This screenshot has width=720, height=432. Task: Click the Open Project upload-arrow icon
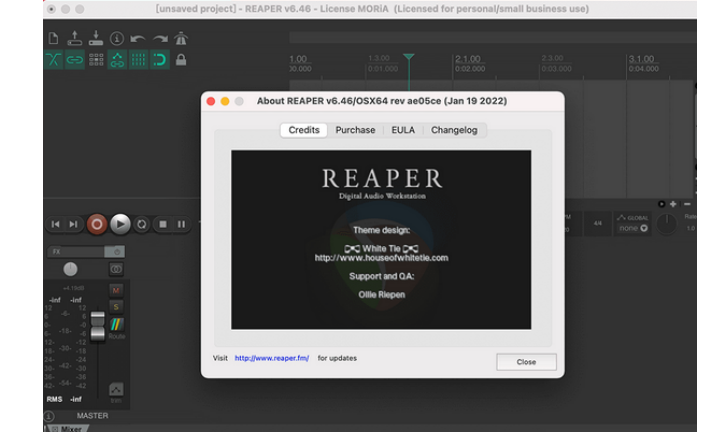[x=74, y=38]
